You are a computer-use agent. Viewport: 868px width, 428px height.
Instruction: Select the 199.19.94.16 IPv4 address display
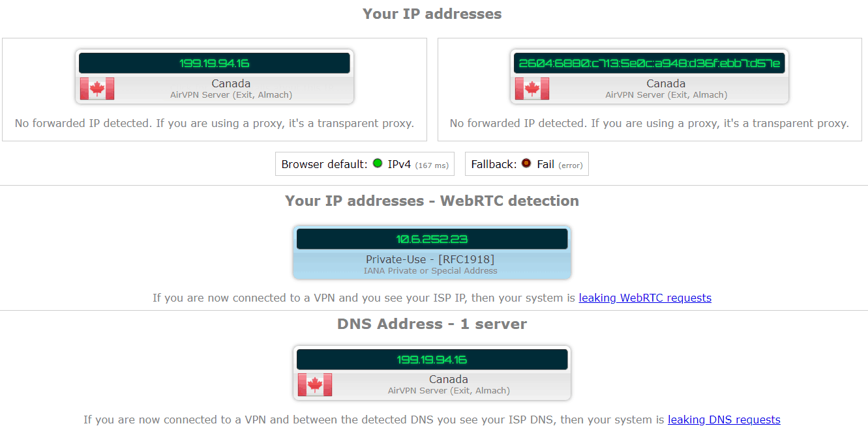tap(215, 63)
